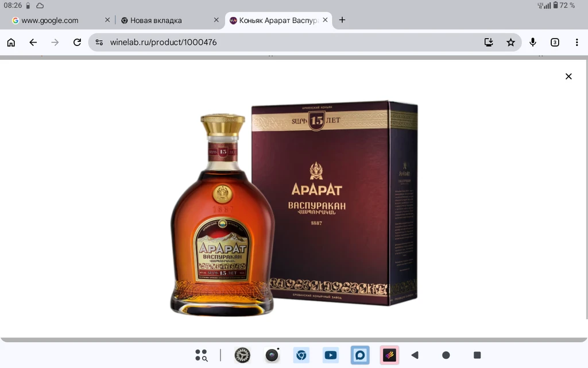The image size is (588, 368).
Task: Switch to the Новая вкладка tab
Action: click(156, 20)
